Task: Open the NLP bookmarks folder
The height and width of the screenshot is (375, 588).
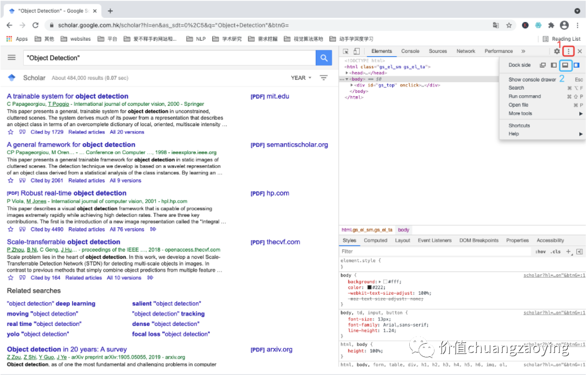Action: point(196,39)
